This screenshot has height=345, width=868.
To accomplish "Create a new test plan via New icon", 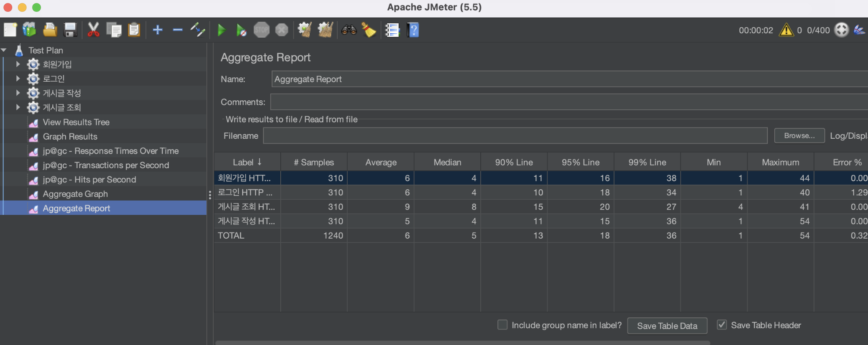I will pyautogui.click(x=10, y=30).
